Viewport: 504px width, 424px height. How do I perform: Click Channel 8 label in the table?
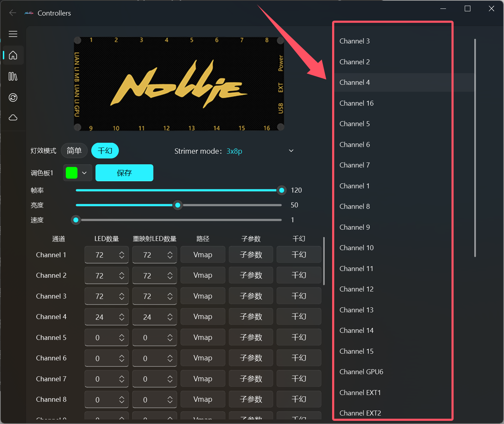51,400
